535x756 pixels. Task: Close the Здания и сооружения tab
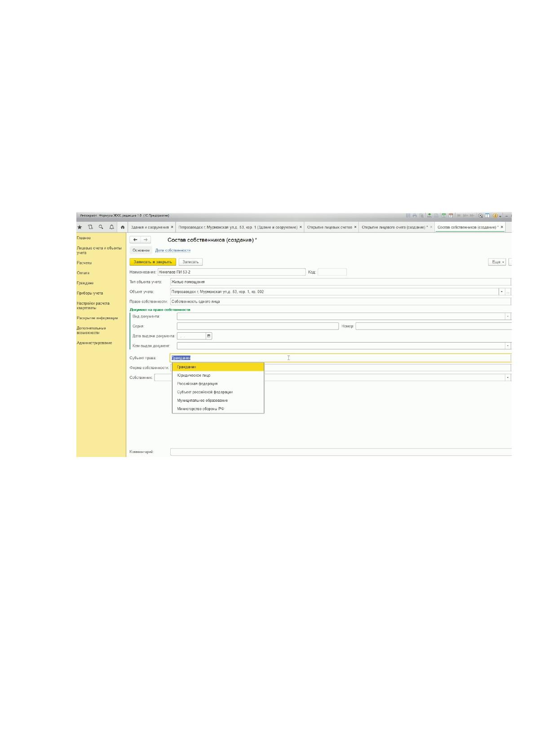172,227
